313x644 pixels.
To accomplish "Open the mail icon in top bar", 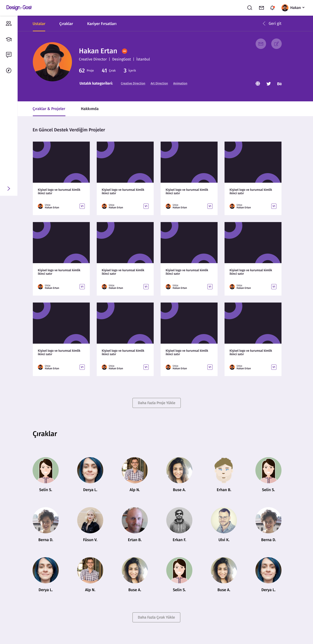I will point(261,8).
